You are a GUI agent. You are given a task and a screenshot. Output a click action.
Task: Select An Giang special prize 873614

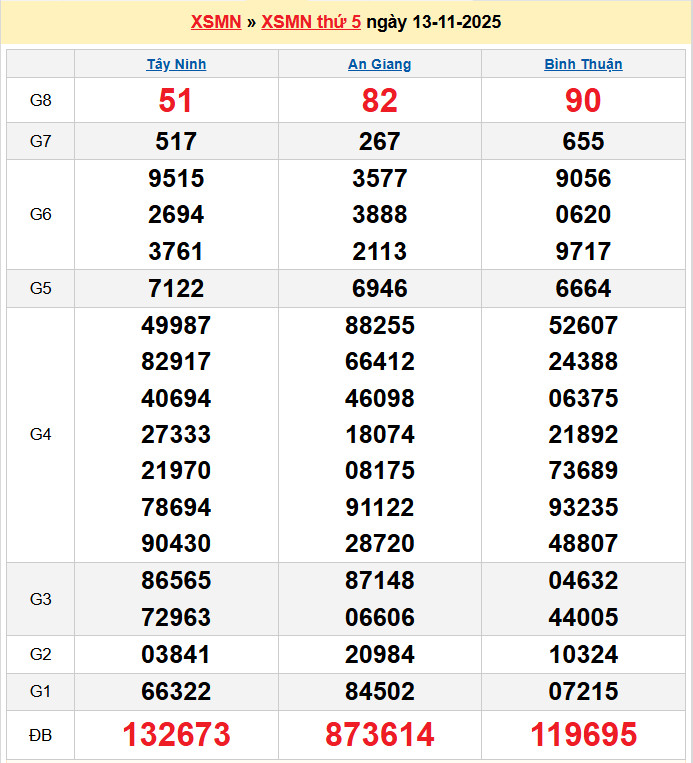click(x=379, y=735)
